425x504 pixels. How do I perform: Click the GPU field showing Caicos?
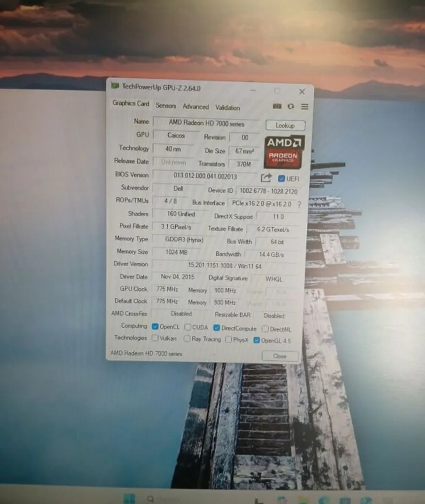tap(176, 135)
